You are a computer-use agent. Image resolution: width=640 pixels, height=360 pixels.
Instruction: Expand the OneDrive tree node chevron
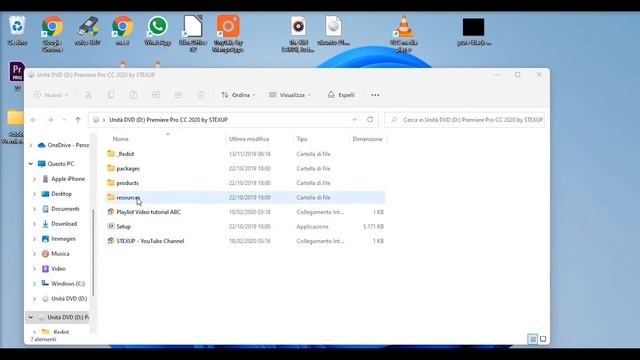click(31, 145)
